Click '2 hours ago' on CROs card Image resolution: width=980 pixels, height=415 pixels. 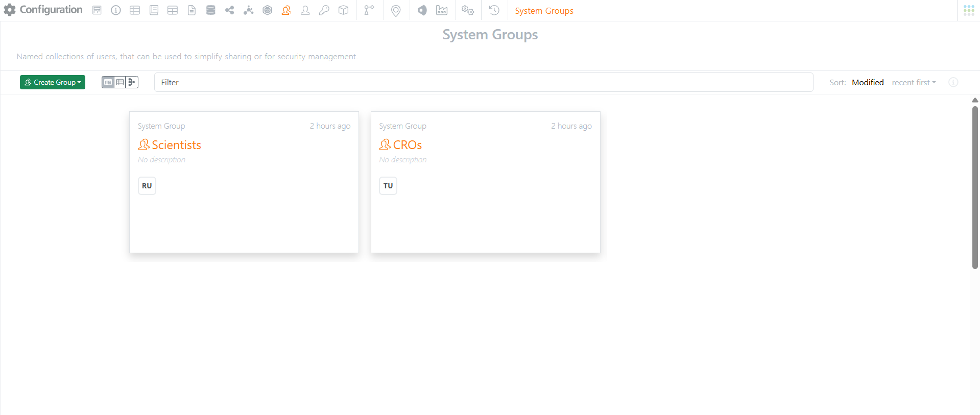pos(571,126)
